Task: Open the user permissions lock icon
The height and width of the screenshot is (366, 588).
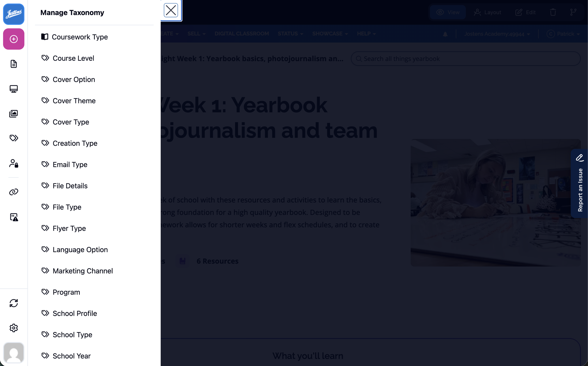Action: coord(14,163)
